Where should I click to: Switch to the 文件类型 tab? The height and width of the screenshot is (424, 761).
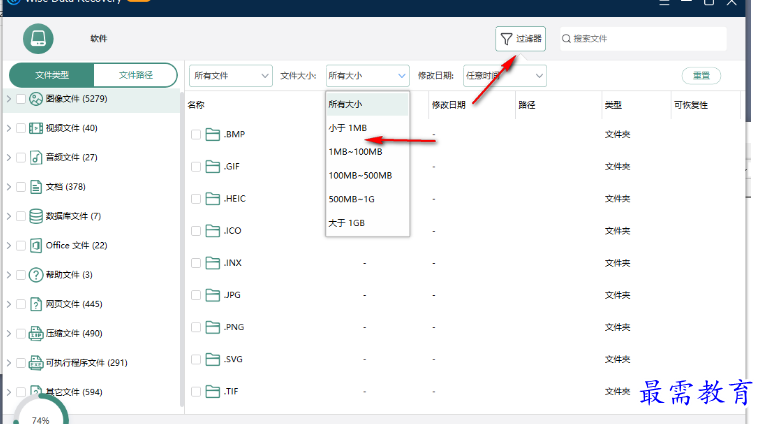pos(52,75)
